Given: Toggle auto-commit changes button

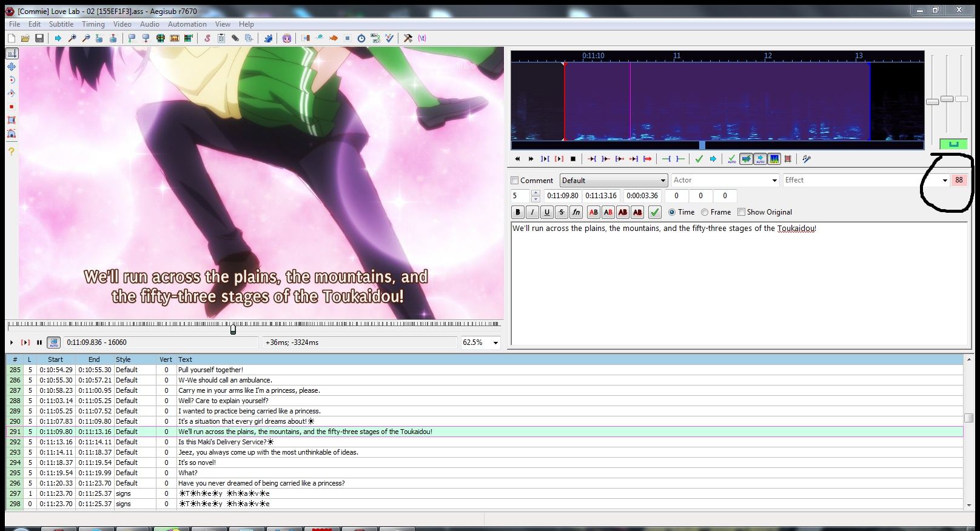Looking at the screenshot, I should pos(732,159).
